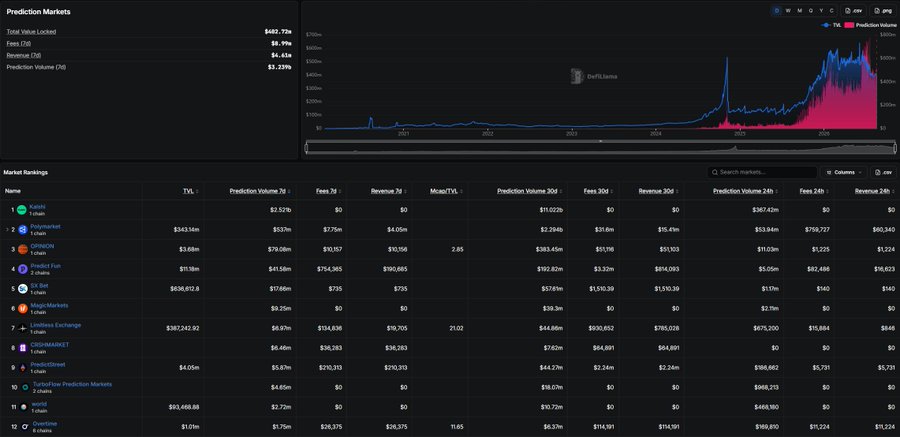Click the Predict Fun logo icon
This screenshot has height=437, width=900.
[x=22, y=269]
